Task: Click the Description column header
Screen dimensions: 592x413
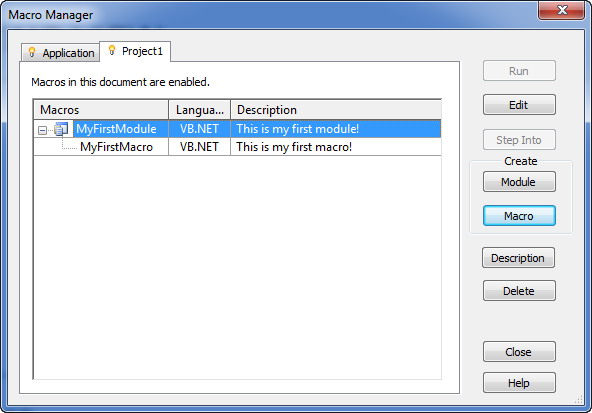Action: coord(336,110)
